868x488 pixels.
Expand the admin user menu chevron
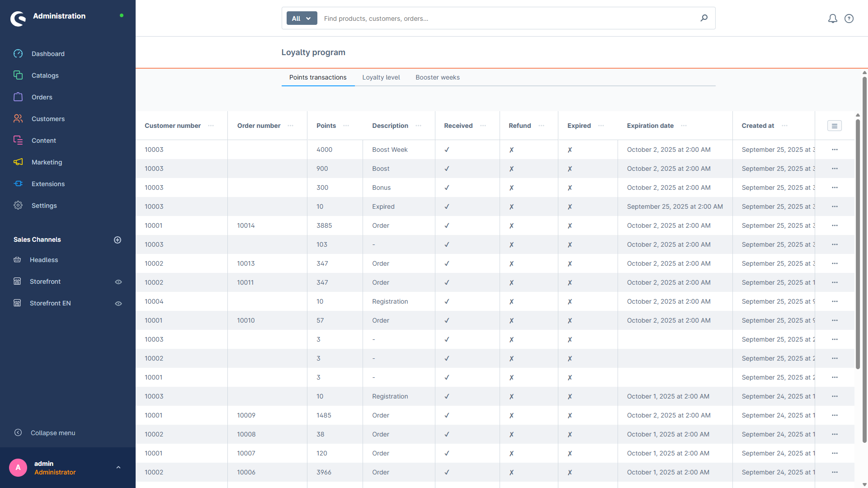(x=118, y=468)
